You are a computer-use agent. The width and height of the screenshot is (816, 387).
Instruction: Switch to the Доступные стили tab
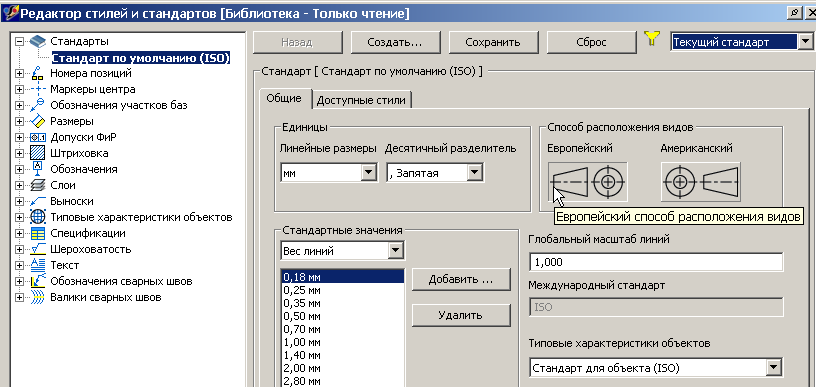point(361,100)
